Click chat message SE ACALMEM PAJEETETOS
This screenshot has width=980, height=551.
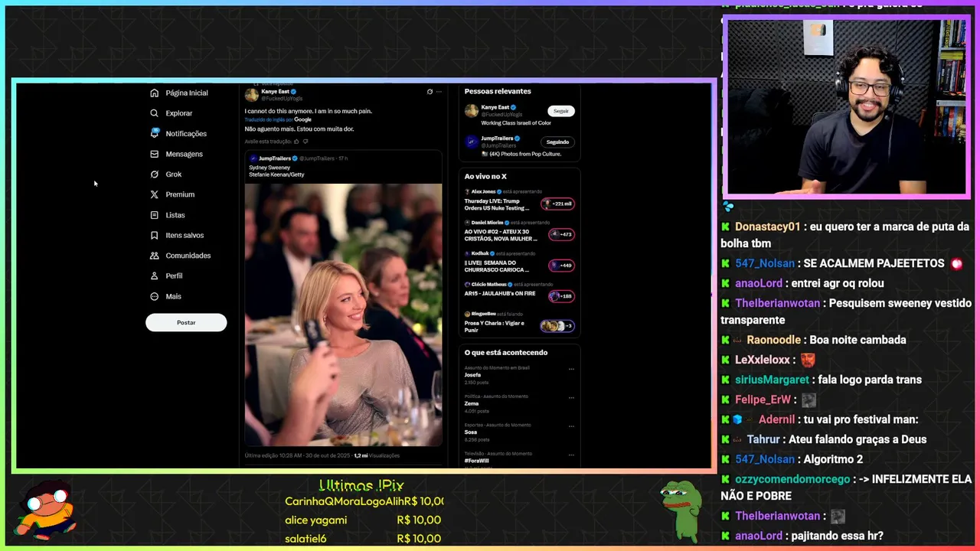874,263
